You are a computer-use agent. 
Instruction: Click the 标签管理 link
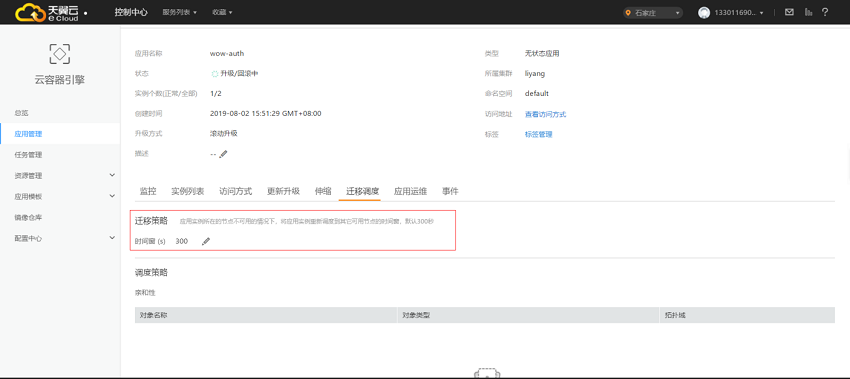538,134
